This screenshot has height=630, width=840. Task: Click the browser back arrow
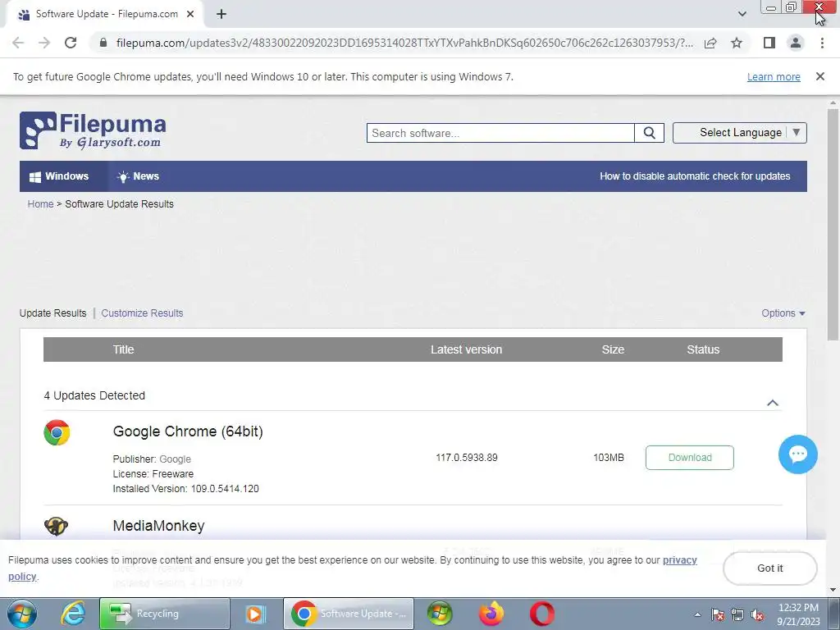[18, 43]
